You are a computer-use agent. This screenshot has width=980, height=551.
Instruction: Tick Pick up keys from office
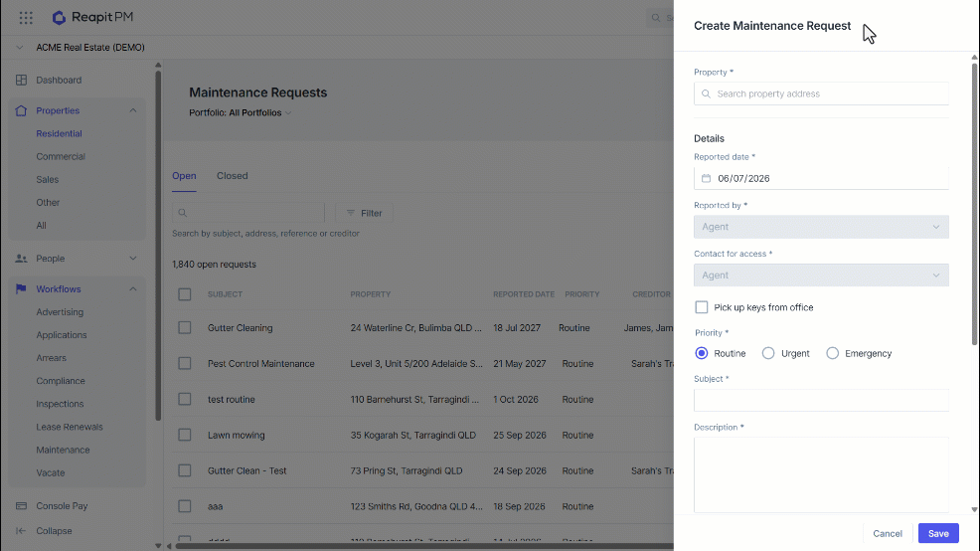click(702, 307)
